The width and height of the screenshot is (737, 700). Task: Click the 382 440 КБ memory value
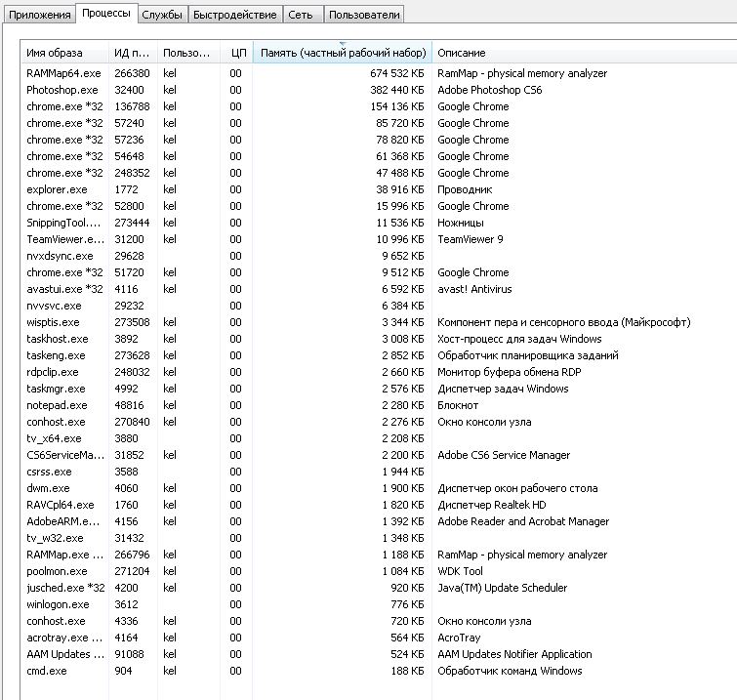[x=396, y=90]
